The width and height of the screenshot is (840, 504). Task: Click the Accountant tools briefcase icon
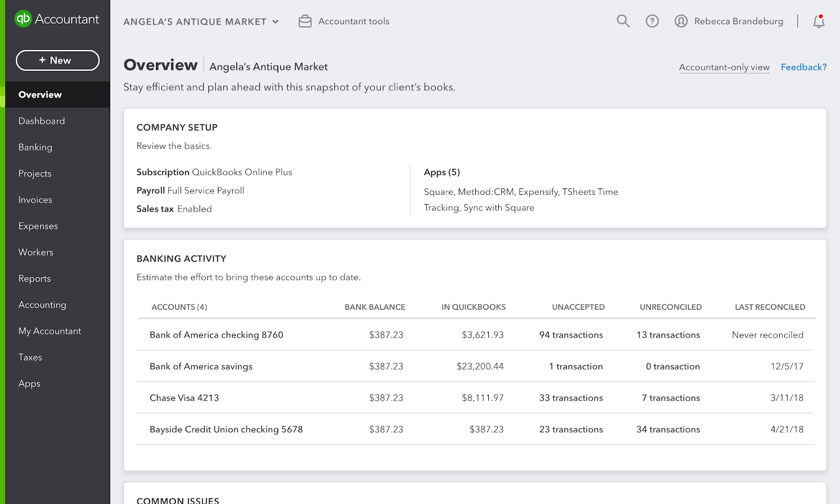click(305, 21)
